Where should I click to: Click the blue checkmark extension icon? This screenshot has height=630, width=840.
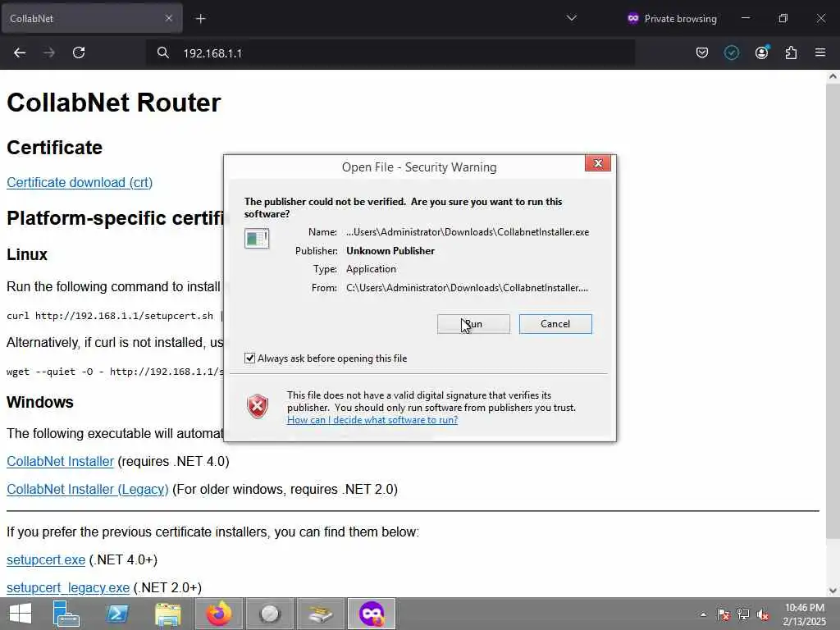731,52
